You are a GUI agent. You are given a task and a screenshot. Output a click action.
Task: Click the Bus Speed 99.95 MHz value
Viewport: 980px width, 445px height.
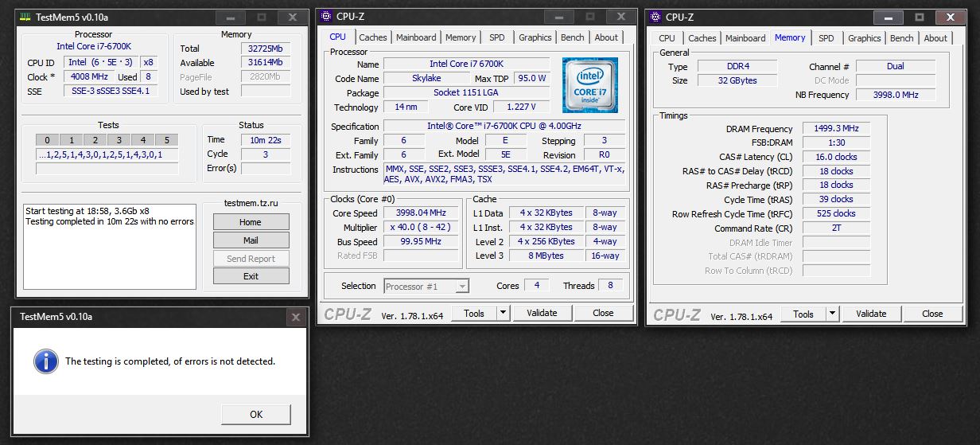click(x=421, y=241)
